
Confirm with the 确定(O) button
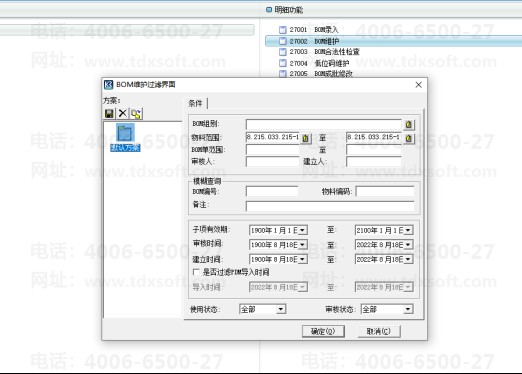(323, 331)
